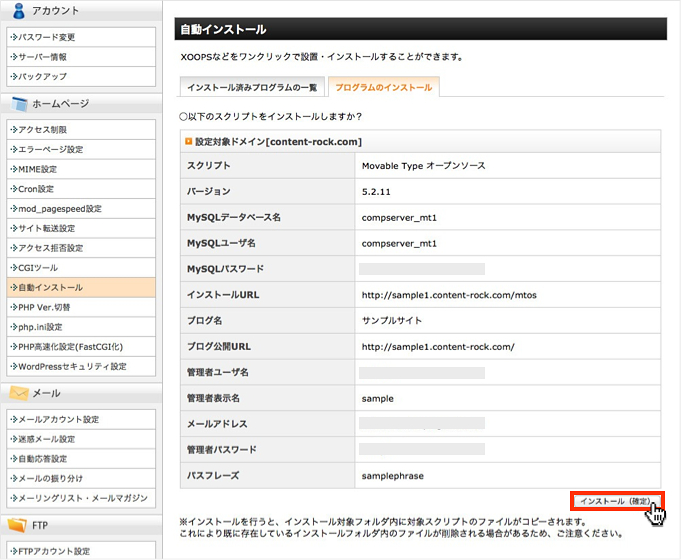The width and height of the screenshot is (681, 560).
Task: Select highlighted 自動インストール menu item
Action: coord(81,288)
